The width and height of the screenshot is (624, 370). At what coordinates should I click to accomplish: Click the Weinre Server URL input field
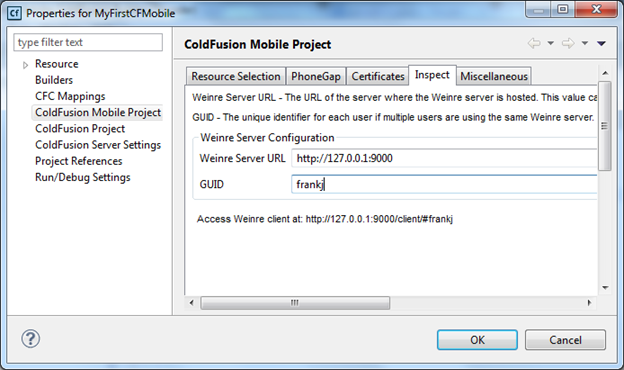point(444,158)
